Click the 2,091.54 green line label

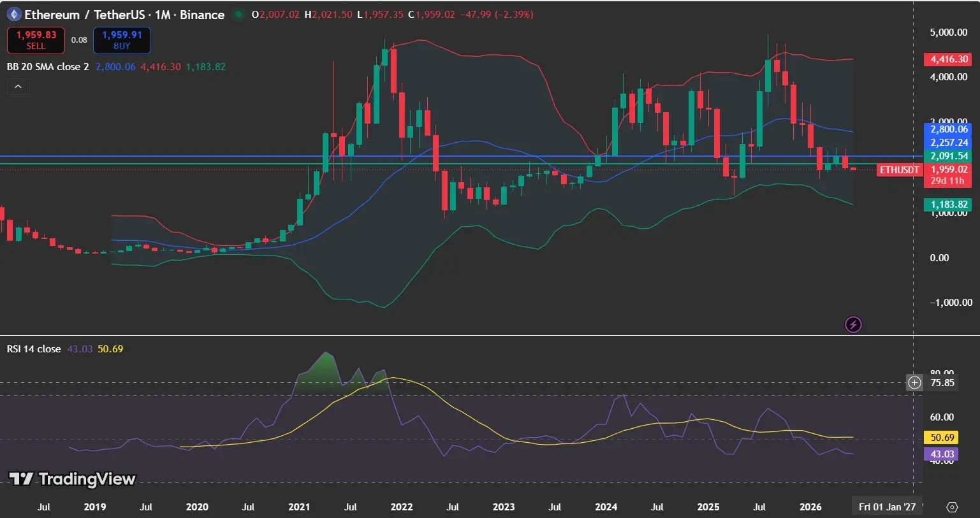pos(949,156)
